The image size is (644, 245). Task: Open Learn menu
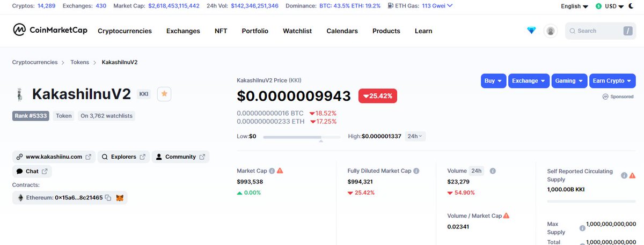423,31
